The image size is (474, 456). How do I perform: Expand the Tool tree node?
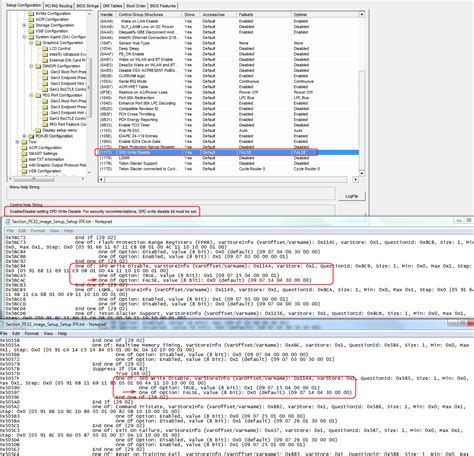pyautogui.click(x=17, y=142)
